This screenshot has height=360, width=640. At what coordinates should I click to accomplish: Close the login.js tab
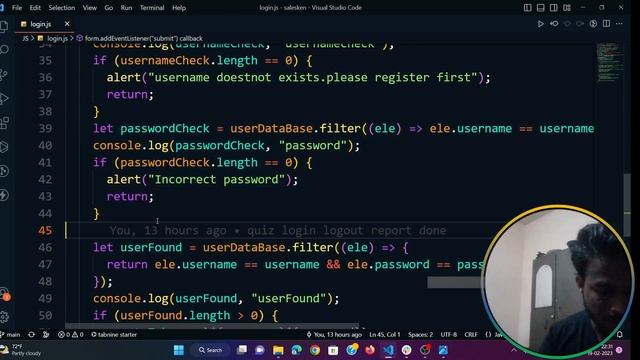coord(67,24)
